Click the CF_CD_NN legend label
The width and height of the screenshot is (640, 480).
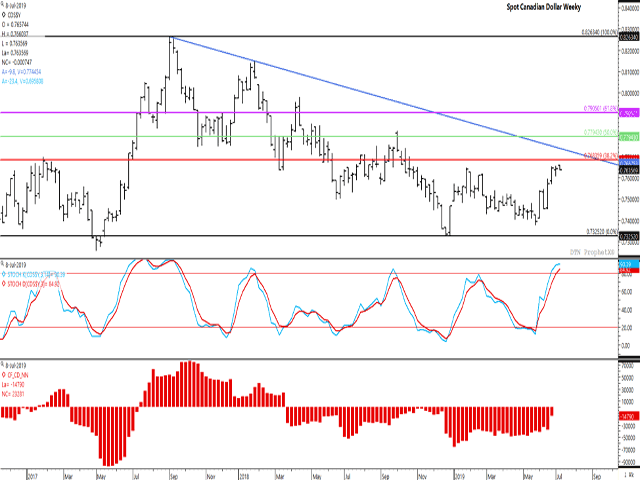18,375
